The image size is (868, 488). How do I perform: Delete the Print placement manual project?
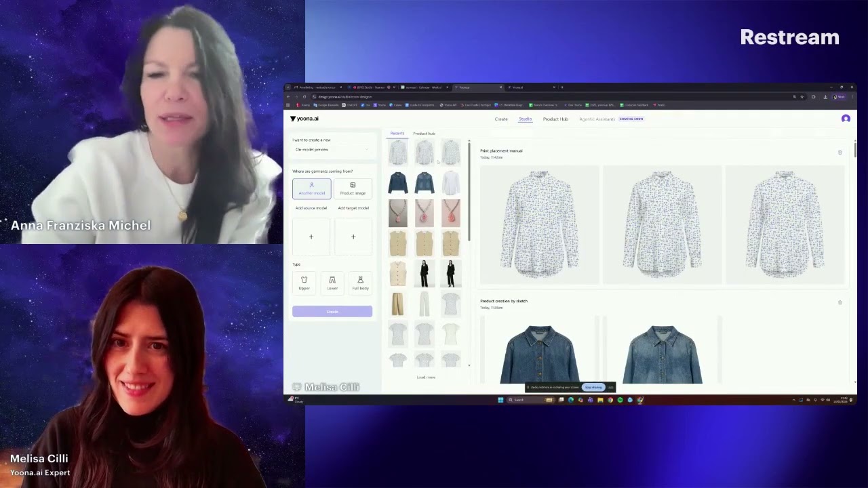pos(840,152)
